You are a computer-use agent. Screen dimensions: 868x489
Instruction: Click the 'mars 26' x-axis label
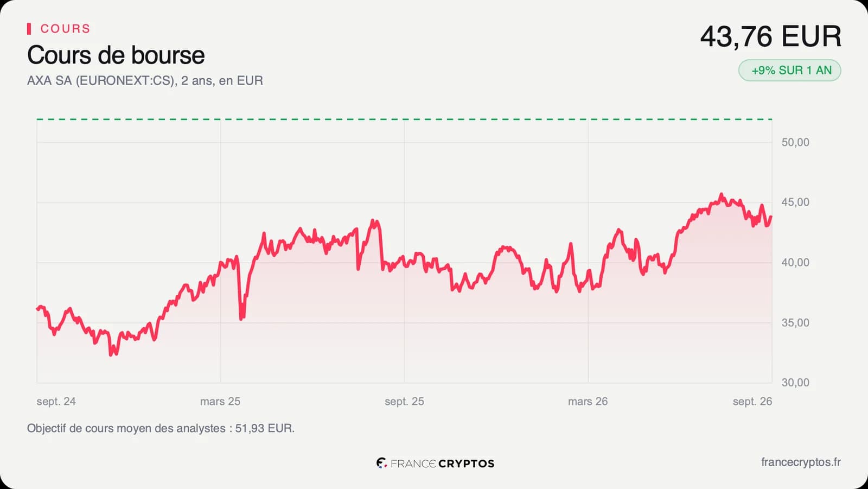588,402
